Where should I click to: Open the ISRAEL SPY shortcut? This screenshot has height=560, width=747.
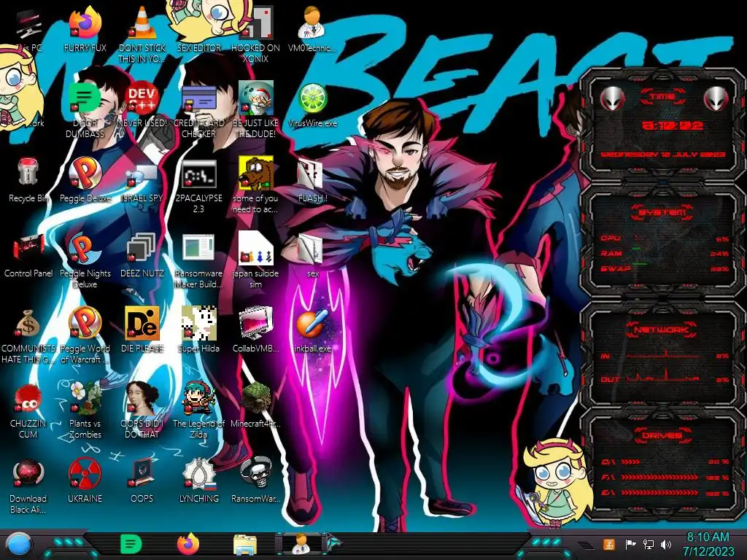click(142, 180)
